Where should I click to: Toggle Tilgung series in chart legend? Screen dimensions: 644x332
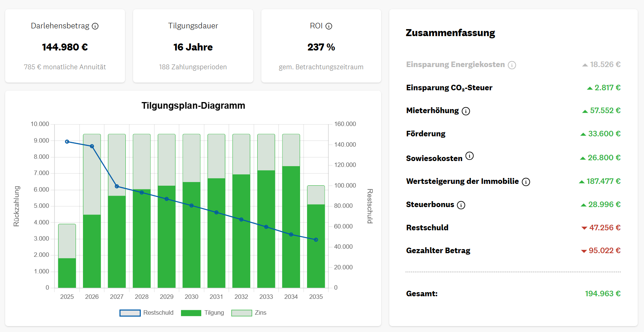click(x=214, y=313)
